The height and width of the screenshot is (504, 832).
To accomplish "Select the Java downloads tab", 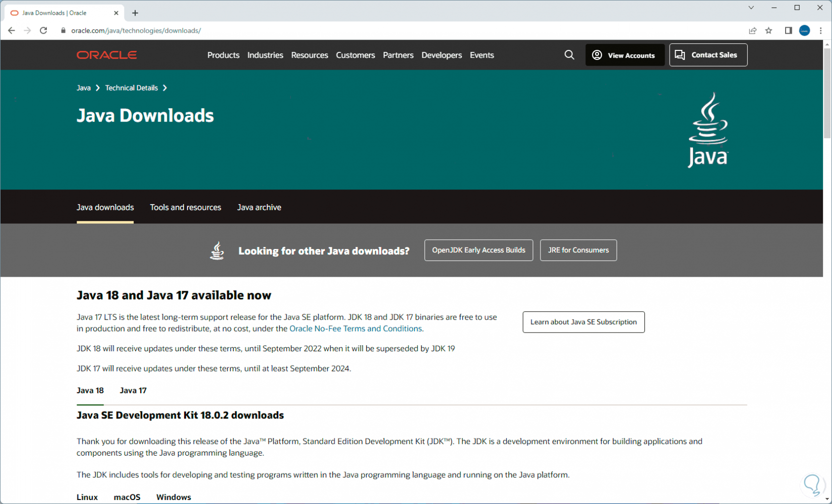I will (x=105, y=207).
